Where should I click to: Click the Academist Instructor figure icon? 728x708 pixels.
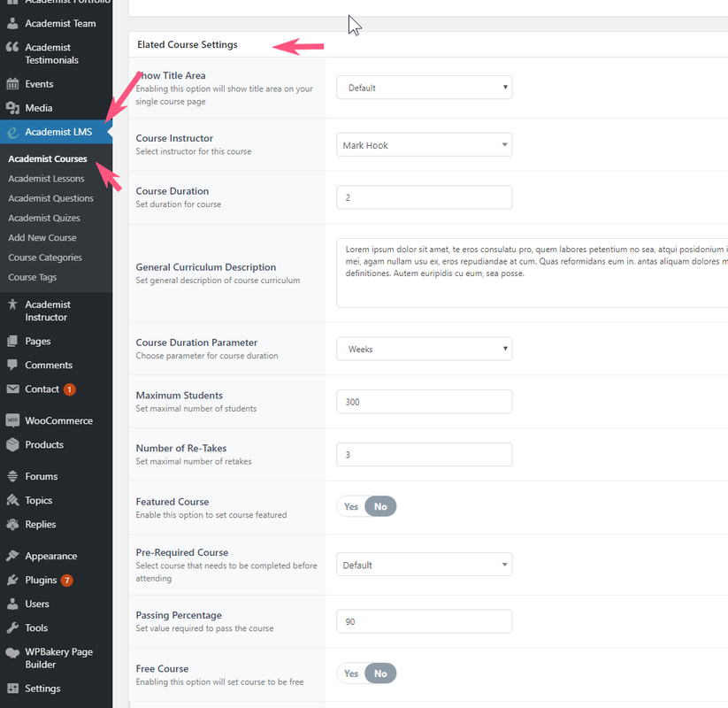click(12, 304)
